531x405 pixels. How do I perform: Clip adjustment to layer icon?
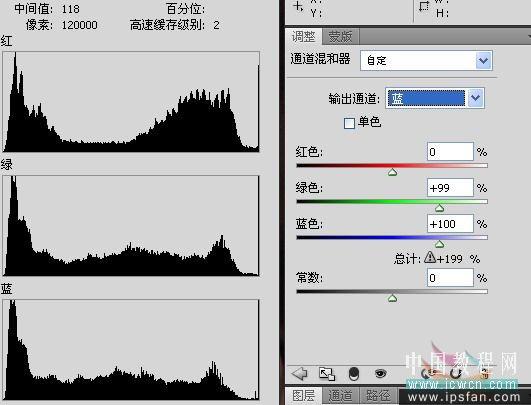coord(354,374)
